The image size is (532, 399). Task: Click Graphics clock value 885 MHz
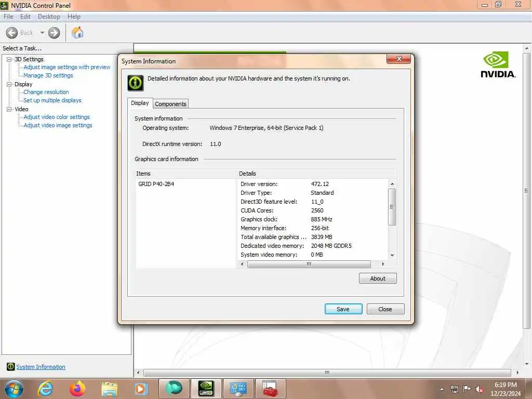coord(321,219)
